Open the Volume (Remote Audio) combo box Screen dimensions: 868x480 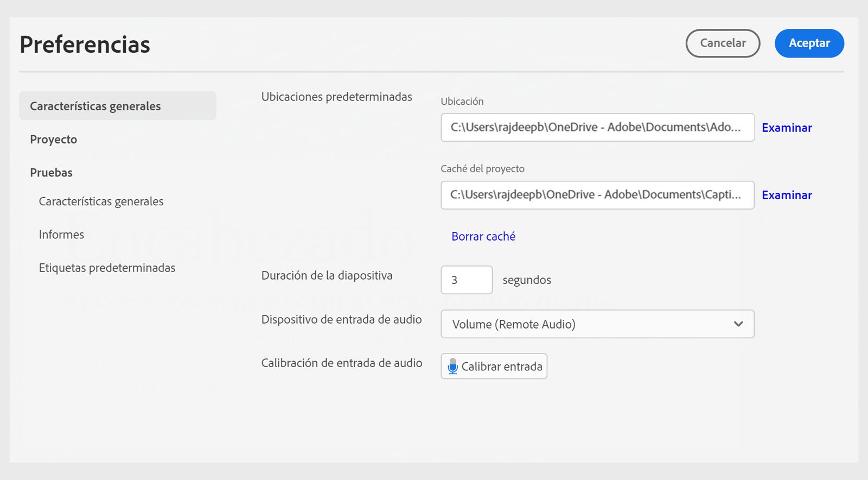(586, 324)
